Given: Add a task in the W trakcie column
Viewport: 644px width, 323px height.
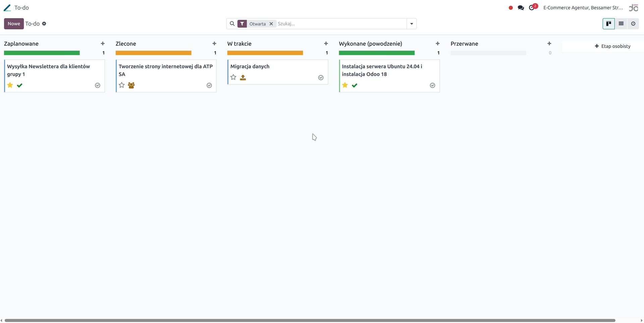Looking at the screenshot, I should click(326, 44).
